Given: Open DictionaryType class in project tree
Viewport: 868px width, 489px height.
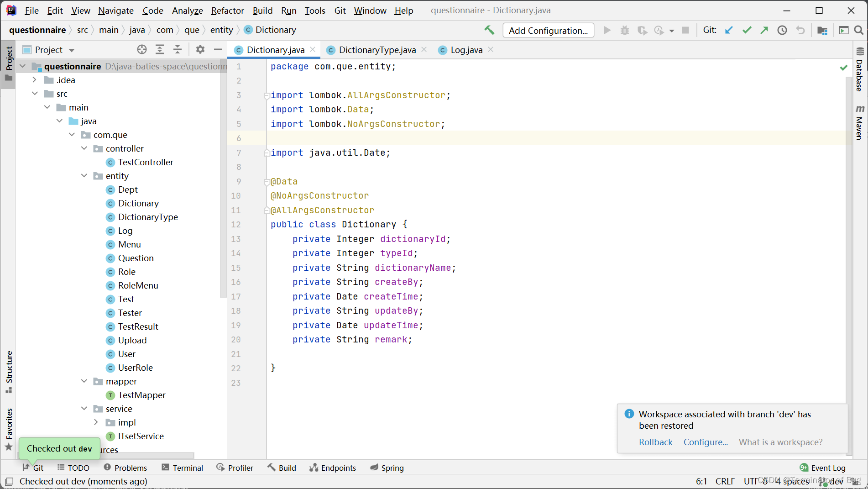Looking at the screenshot, I should [148, 217].
